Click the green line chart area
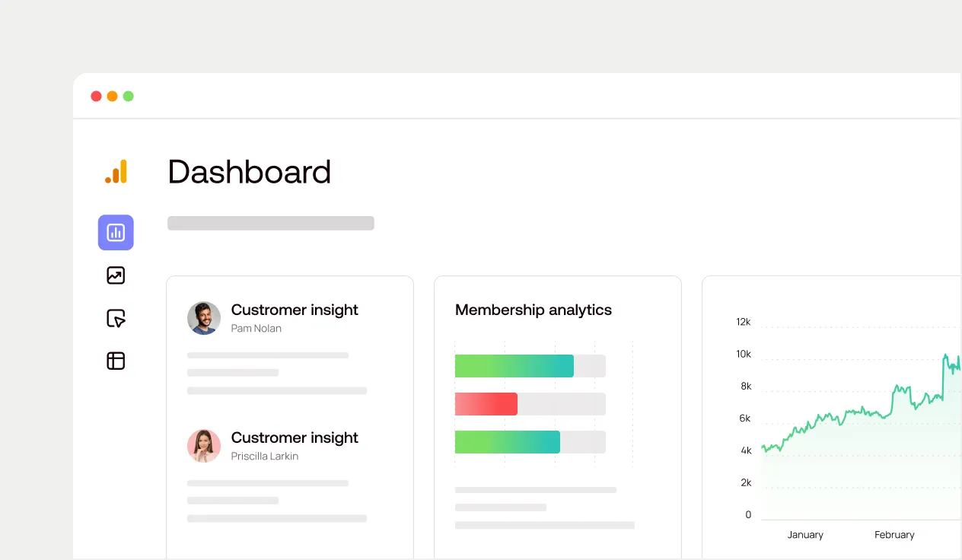 [852, 426]
